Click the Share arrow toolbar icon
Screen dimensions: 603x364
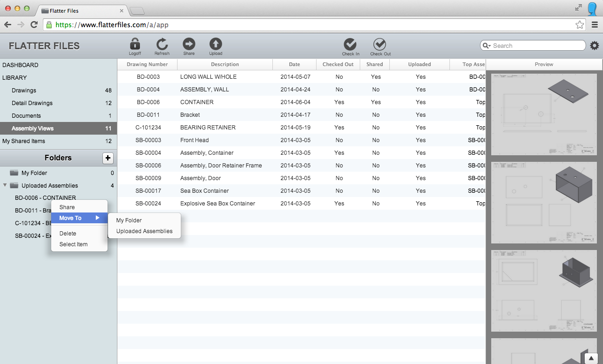pos(189,44)
